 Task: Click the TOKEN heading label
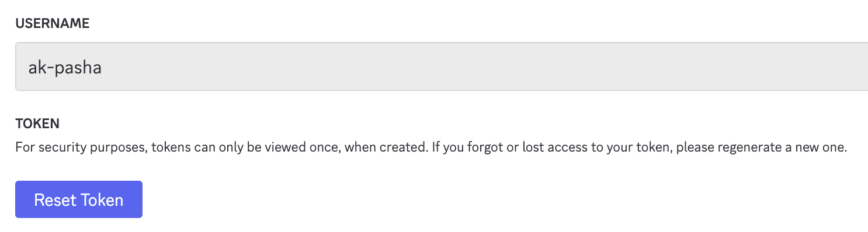coord(37,124)
